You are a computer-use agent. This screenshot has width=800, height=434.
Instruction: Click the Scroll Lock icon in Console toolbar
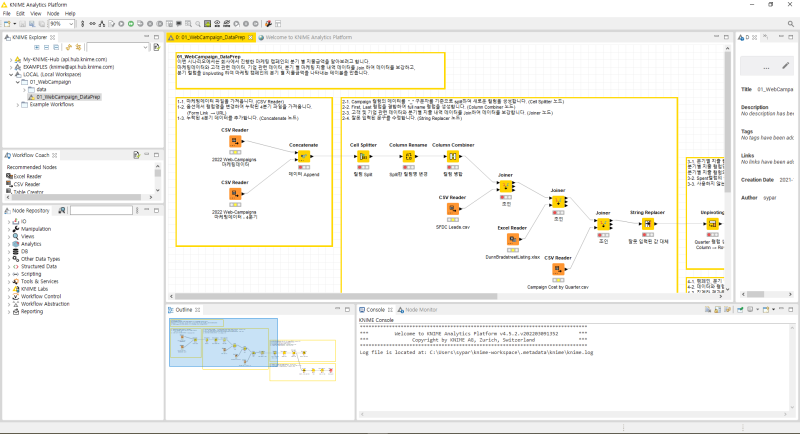pos(718,310)
